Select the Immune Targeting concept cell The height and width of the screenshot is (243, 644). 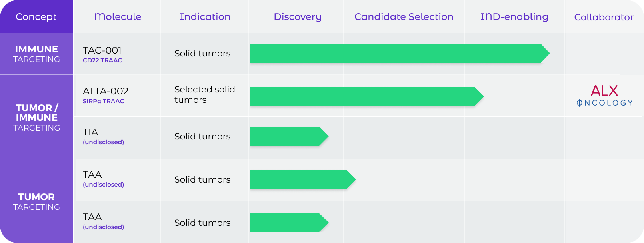pyautogui.click(x=36, y=54)
